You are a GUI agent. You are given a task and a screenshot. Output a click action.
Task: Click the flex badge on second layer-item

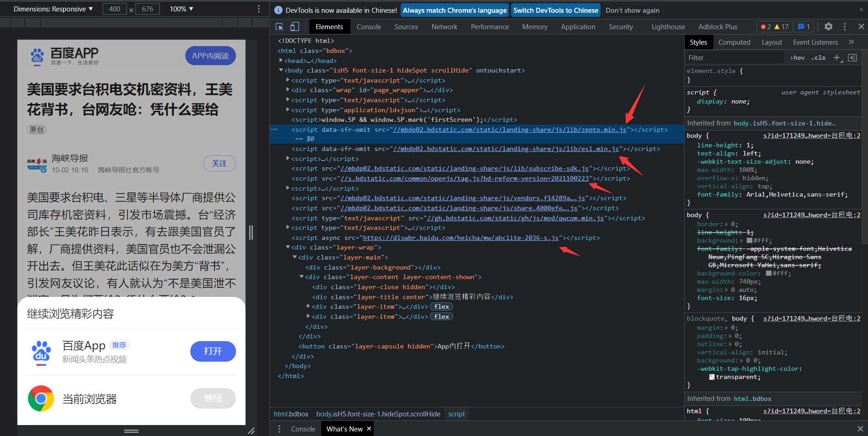441,317
